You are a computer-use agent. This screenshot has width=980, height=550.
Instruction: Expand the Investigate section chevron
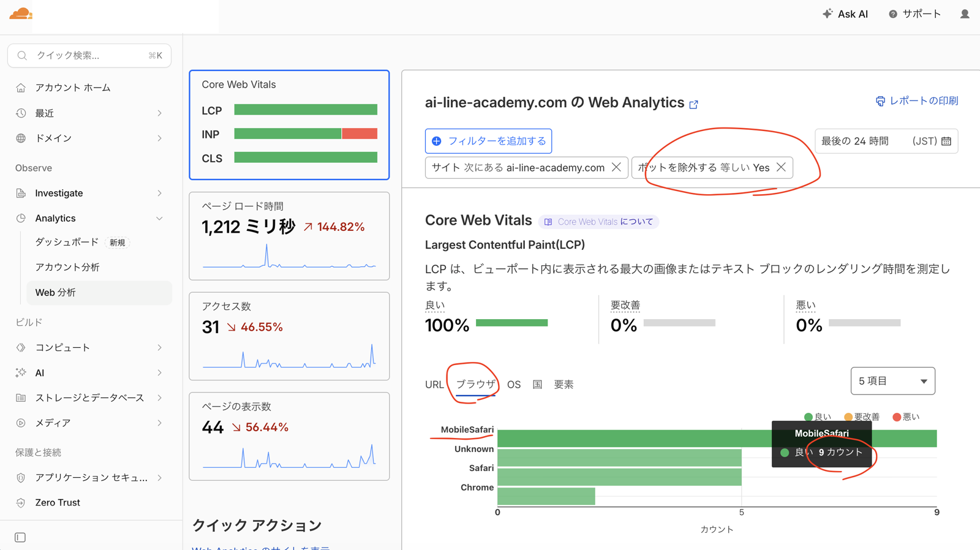(159, 193)
